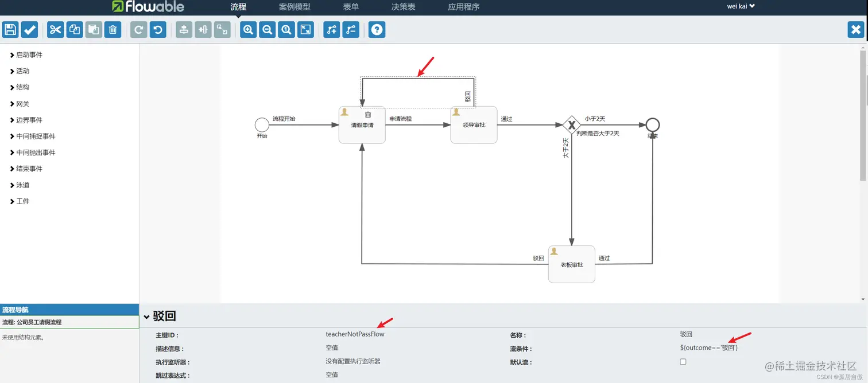Edit the 名称 value 驳回
This screenshot has height=383, width=868.
tap(687, 334)
